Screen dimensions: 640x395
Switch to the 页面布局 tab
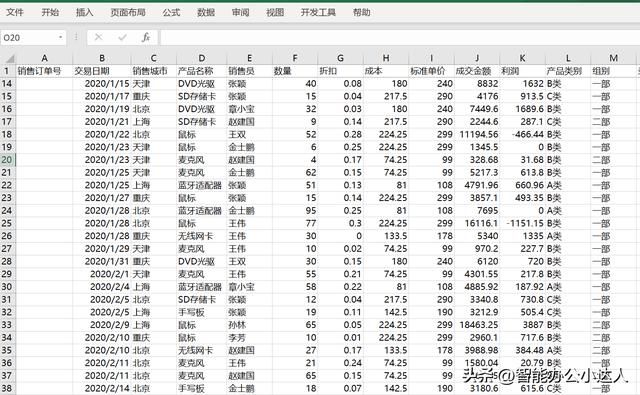pyautogui.click(x=128, y=12)
